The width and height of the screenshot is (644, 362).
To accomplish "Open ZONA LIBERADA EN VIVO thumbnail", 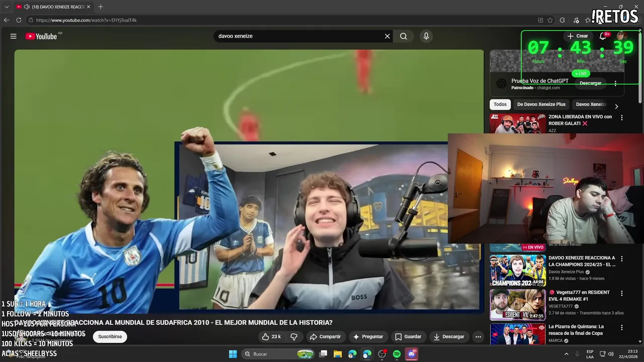I will [x=518, y=124].
